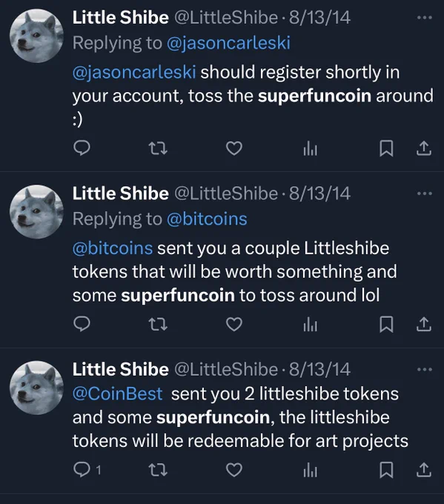Open more options on the @CoinBest tweet

[425, 369]
